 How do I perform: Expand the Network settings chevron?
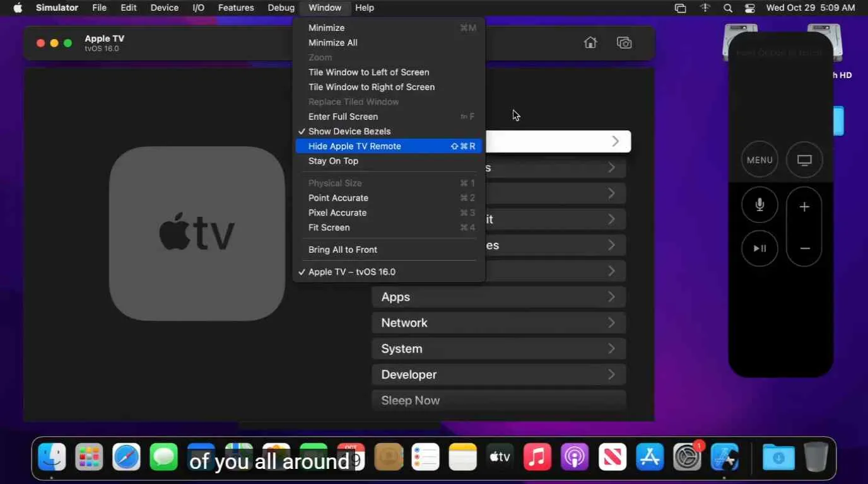coord(611,323)
